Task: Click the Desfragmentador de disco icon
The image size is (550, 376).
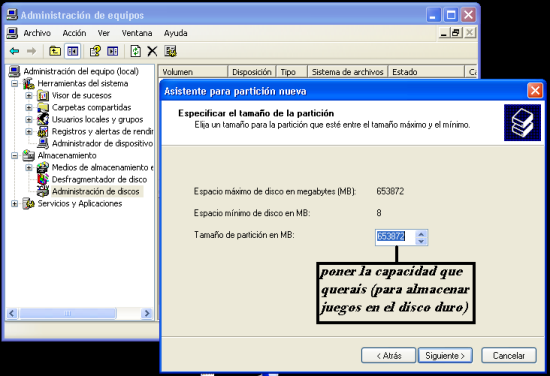Action: coord(43,179)
